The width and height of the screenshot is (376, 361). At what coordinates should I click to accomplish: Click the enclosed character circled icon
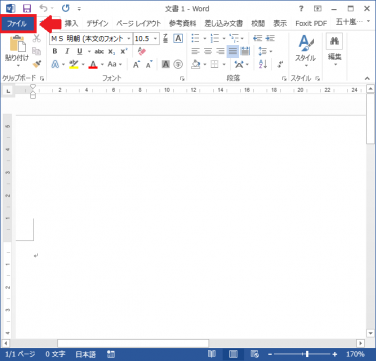(178, 64)
